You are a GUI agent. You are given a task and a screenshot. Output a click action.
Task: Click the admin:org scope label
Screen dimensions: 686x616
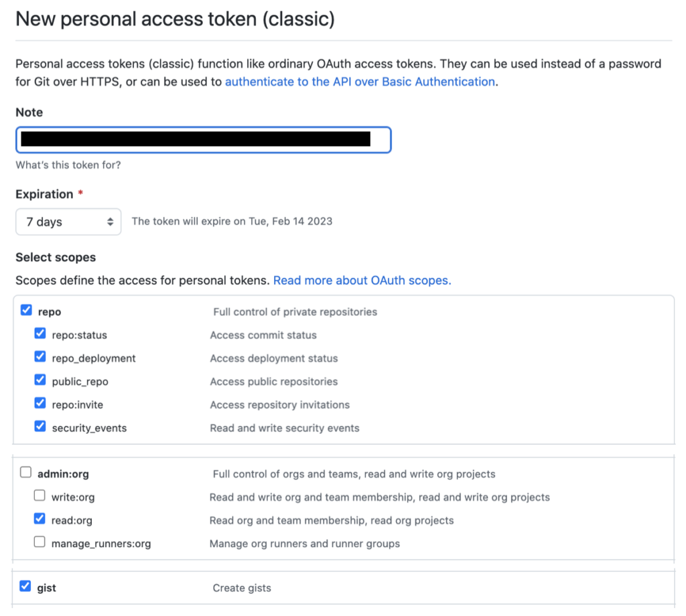pyautogui.click(x=63, y=474)
